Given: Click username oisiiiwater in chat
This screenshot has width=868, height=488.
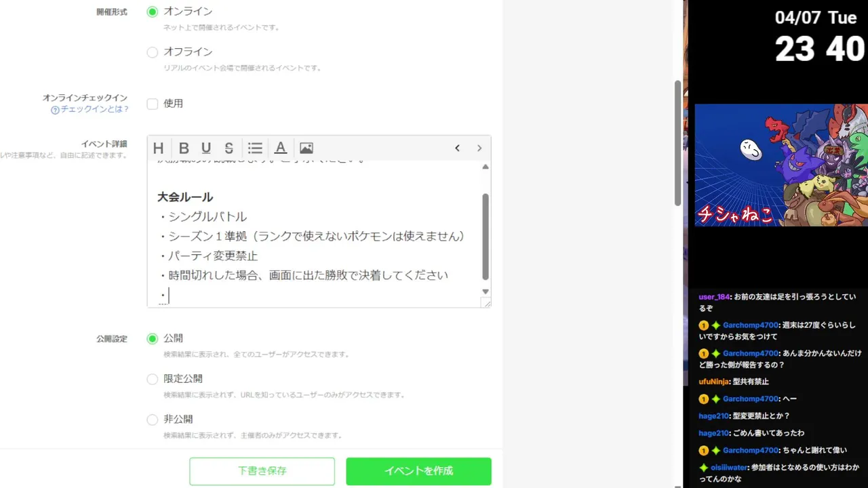Looking at the screenshot, I should click(729, 468).
